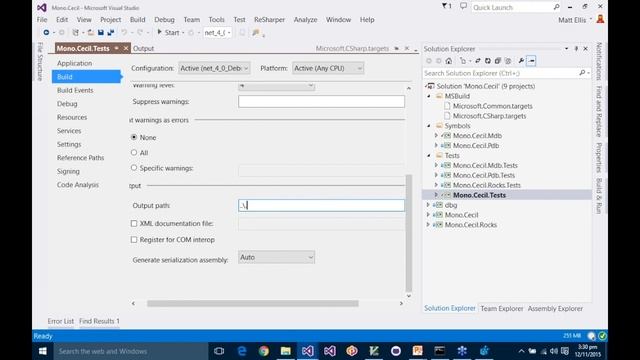Open Generate serialization assembly dropdown
This screenshot has height=360, width=640.
(276, 257)
